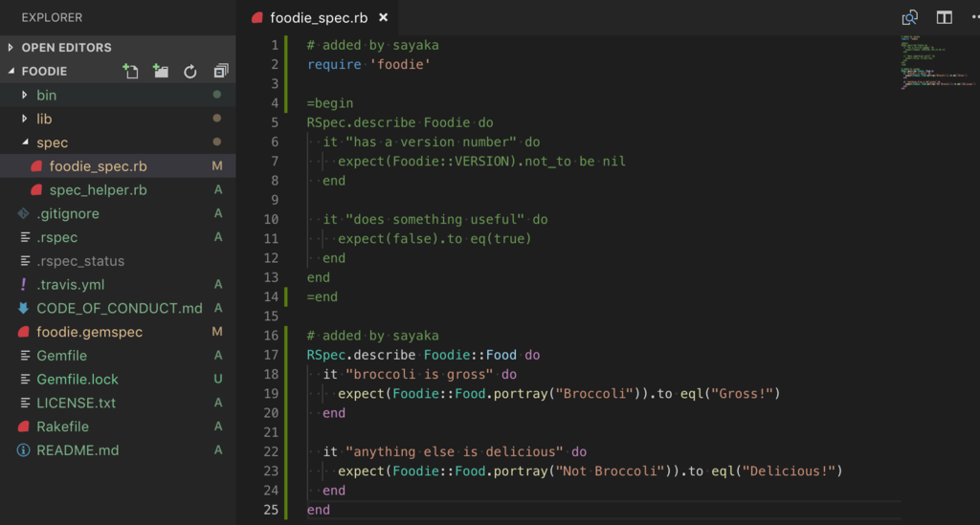This screenshot has height=525, width=980.
Task: Click the "Delicious!" string on line 23
Action: point(789,471)
